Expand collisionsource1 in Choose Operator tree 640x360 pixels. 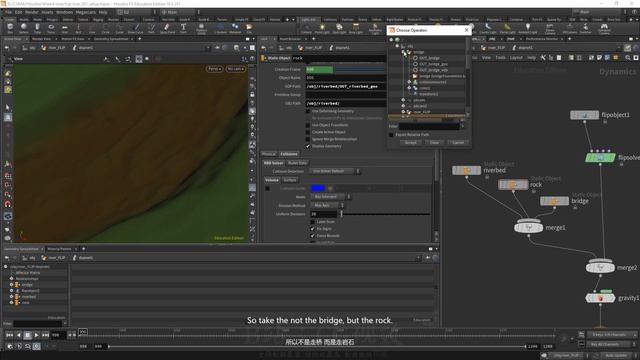click(x=409, y=82)
